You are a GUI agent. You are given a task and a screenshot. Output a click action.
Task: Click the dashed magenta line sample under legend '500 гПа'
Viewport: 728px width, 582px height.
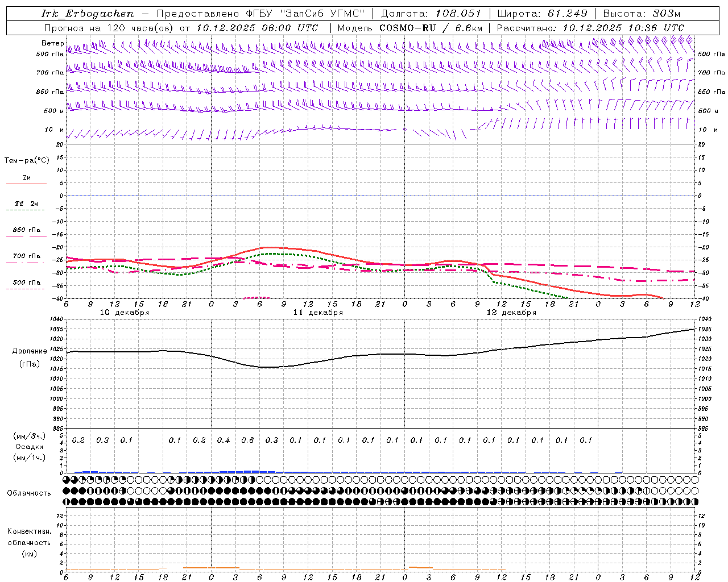26,289
